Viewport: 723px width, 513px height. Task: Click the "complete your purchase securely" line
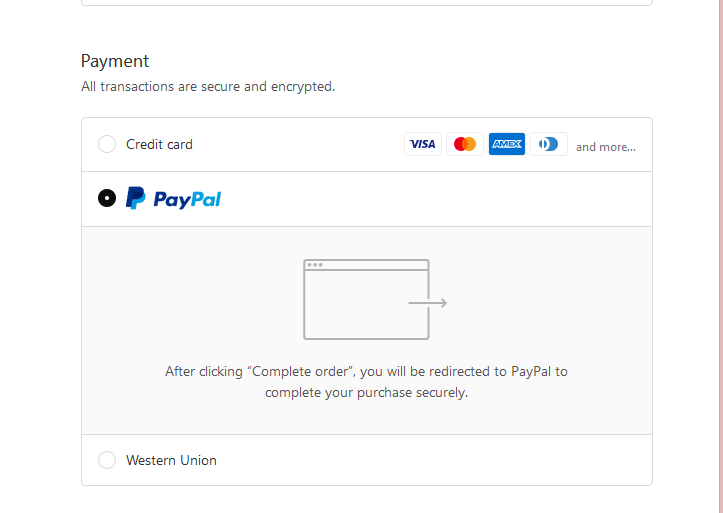tap(366, 393)
